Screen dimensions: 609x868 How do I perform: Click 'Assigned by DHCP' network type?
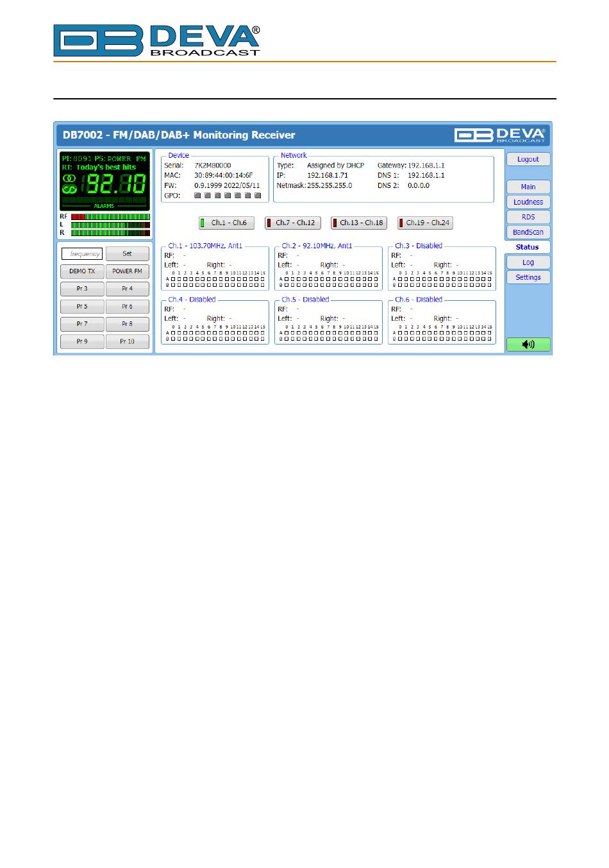tap(336, 166)
